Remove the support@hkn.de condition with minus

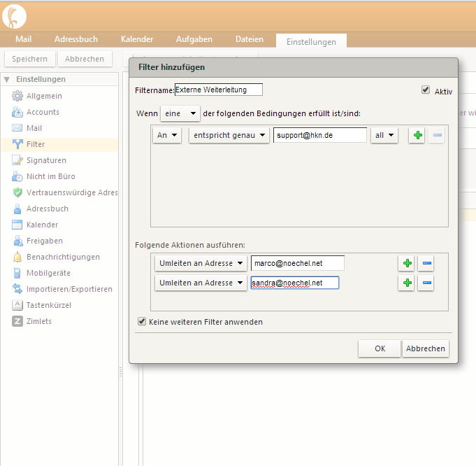tap(437, 135)
